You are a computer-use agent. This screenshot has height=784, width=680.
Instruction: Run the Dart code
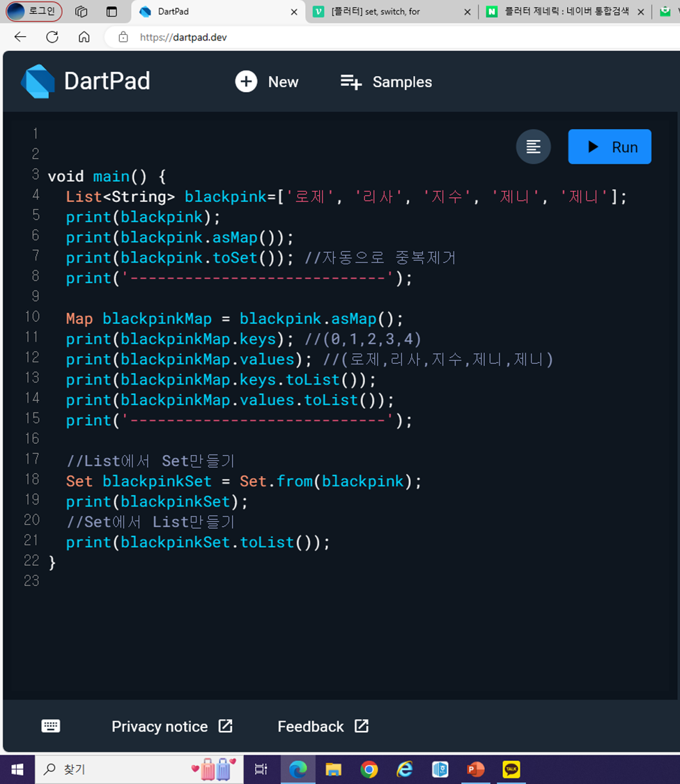610,146
